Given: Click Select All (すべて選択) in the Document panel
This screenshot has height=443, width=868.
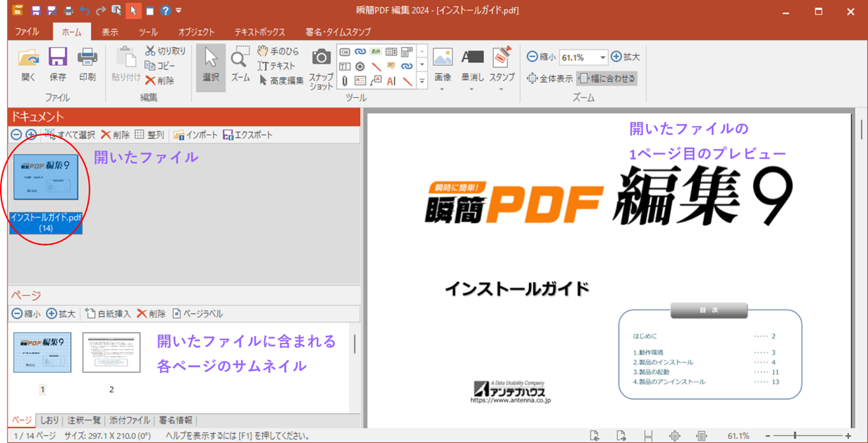Looking at the screenshot, I should (70, 134).
